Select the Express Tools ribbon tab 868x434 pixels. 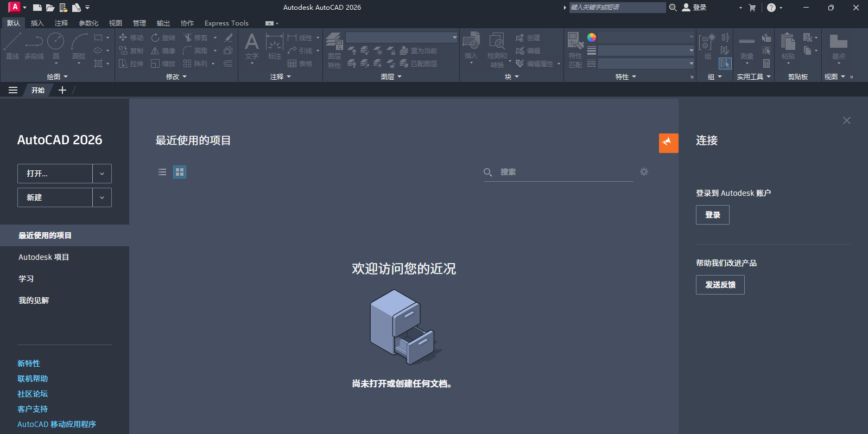[x=226, y=23]
